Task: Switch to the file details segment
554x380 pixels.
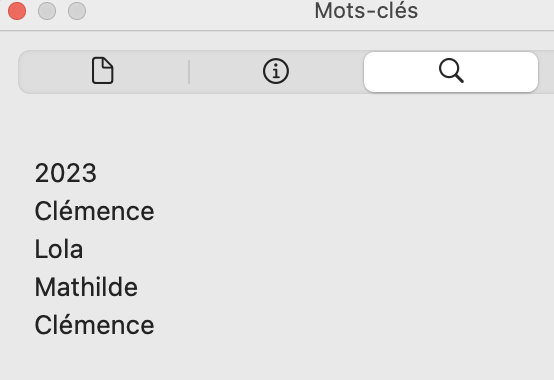Action: coord(102,72)
